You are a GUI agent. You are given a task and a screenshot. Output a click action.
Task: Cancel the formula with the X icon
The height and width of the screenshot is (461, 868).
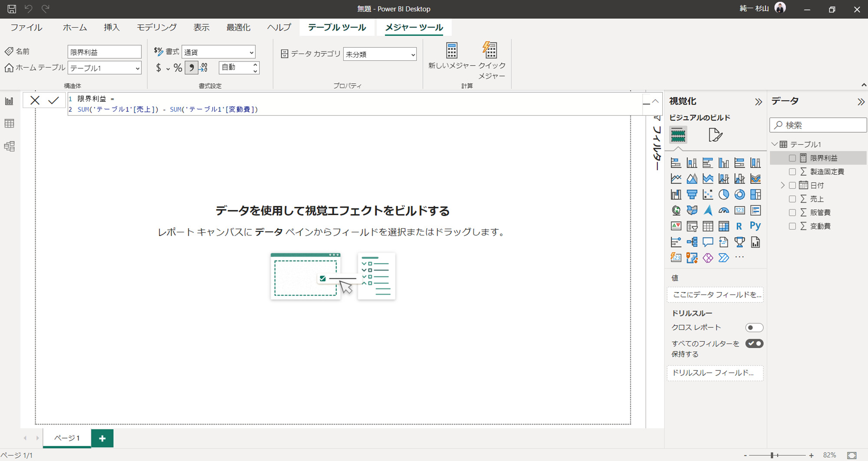(x=35, y=101)
